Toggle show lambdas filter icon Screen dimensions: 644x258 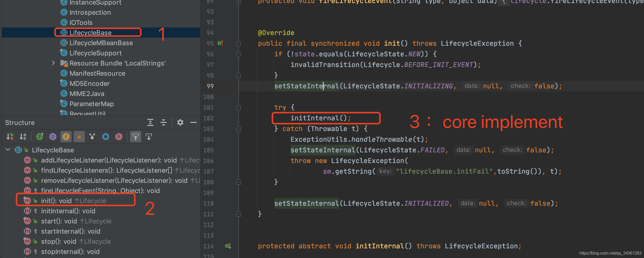click(x=119, y=137)
